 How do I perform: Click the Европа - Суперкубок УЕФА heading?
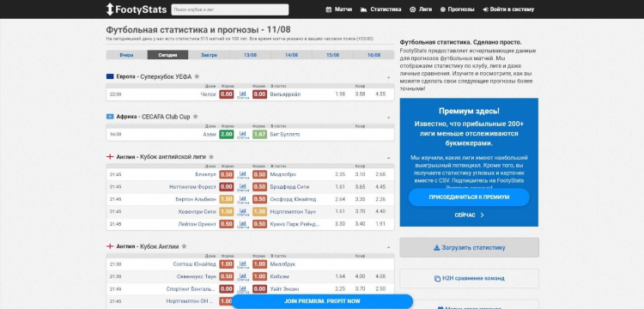154,76
